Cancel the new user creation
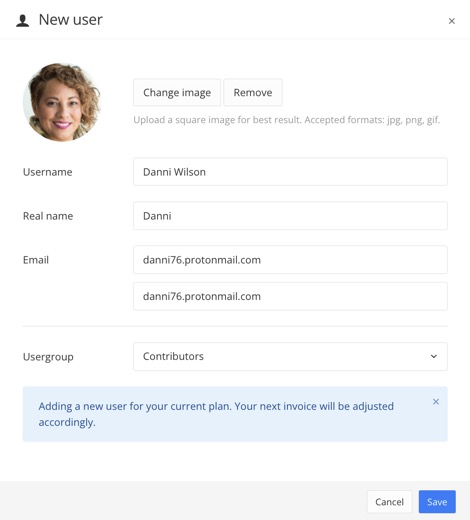470x520 pixels. click(x=389, y=502)
